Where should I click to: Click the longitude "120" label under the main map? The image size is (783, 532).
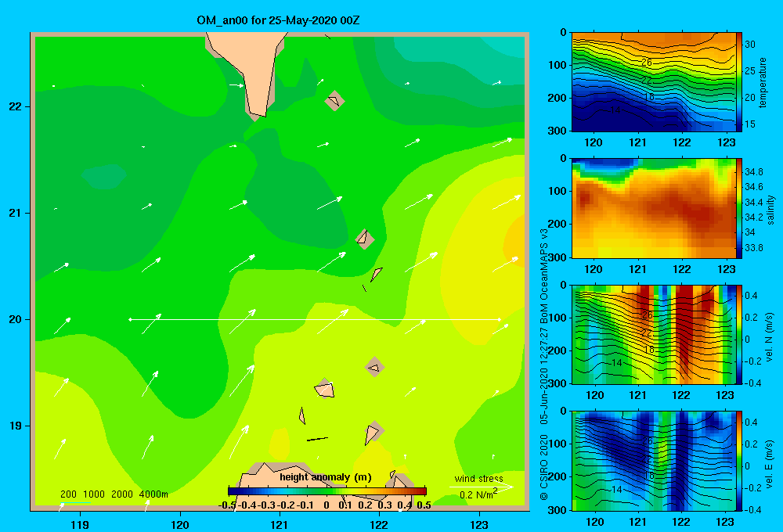(180, 524)
